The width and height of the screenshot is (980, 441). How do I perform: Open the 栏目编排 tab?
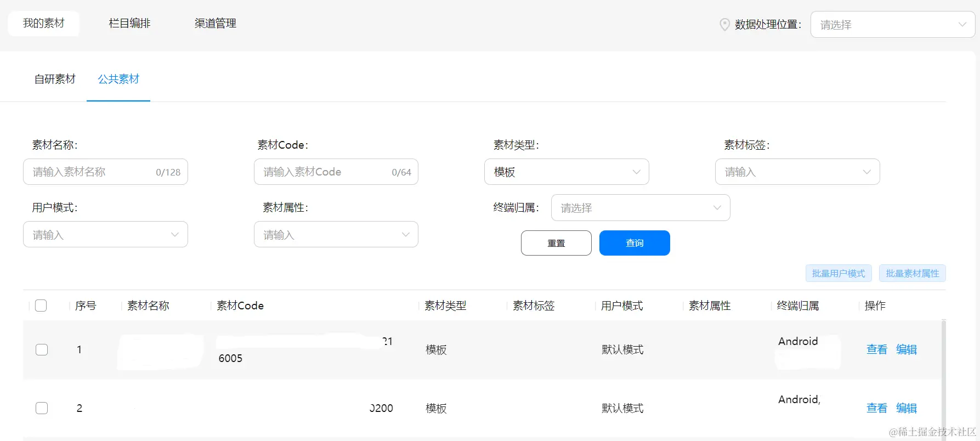(129, 24)
